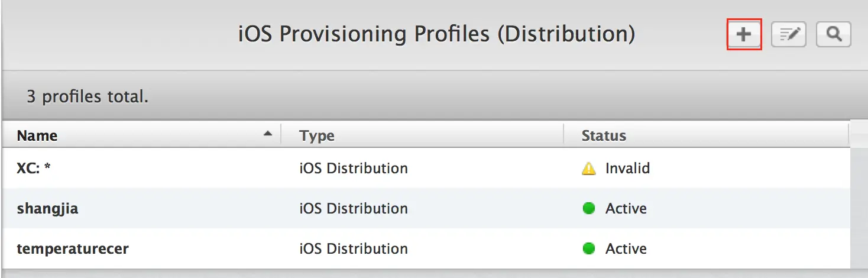This screenshot has height=278, width=868.
Task: Click iOS Distribution type for shangjia
Action: pyautogui.click(x=353, y=208)
